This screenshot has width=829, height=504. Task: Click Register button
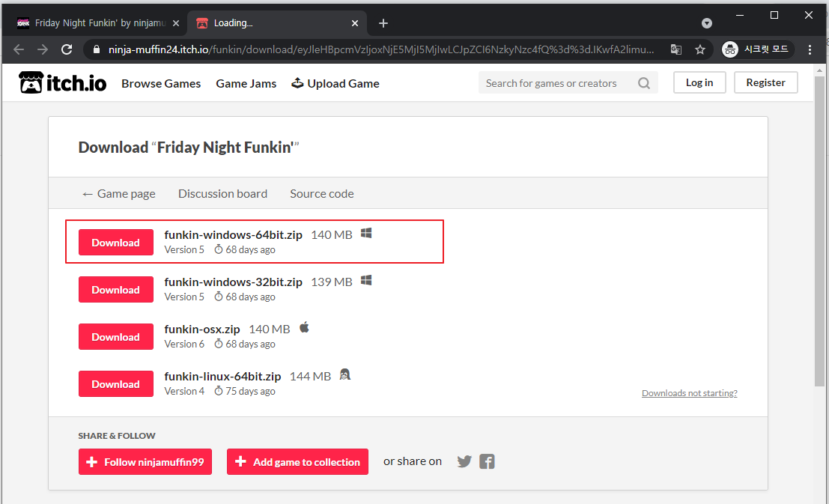tap(765, 82)
